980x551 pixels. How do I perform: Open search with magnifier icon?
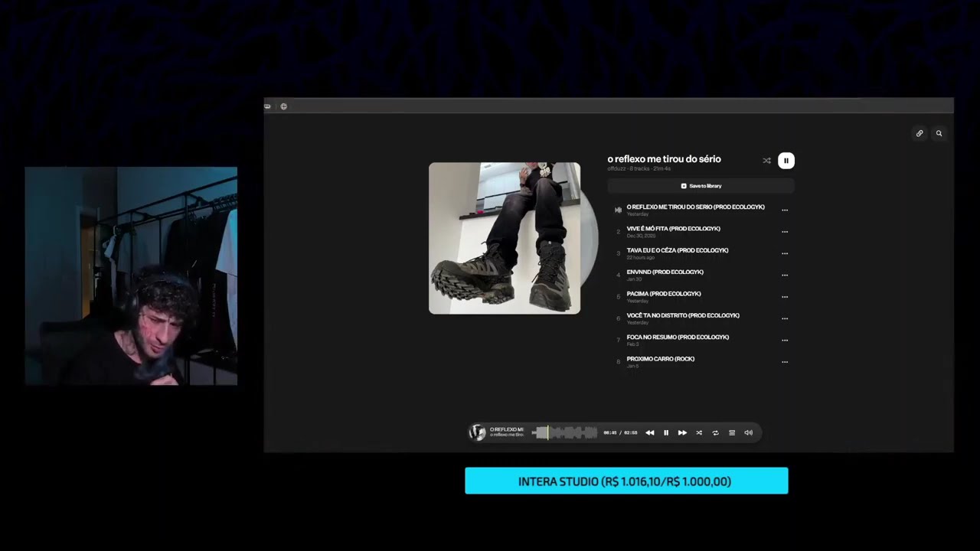[939, 133]
